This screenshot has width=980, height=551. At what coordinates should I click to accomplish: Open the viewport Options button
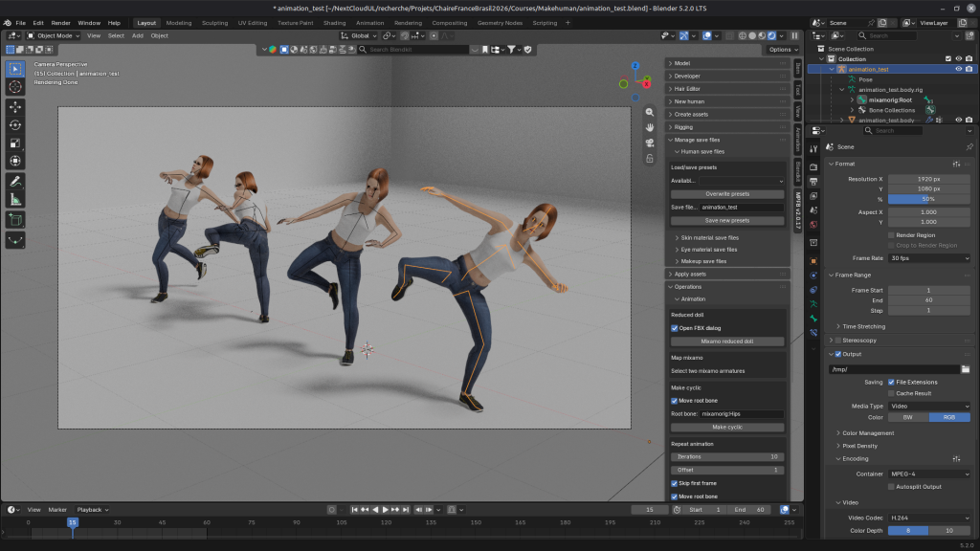tap(783, 50)
